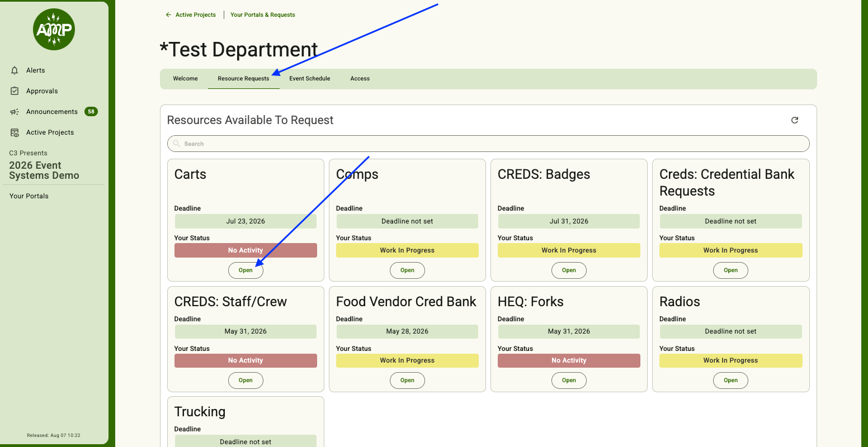Screen dimensions: 868x447
Task: Click the Food Vendor Cred Bank title
Action: tap(406, 302)
